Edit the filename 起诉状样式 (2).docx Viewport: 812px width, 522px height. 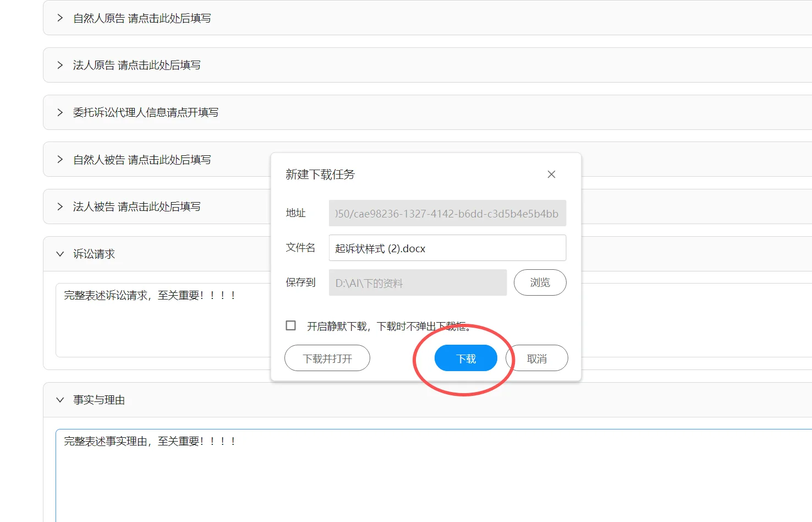pyautogui.click(x=447, y=248)
